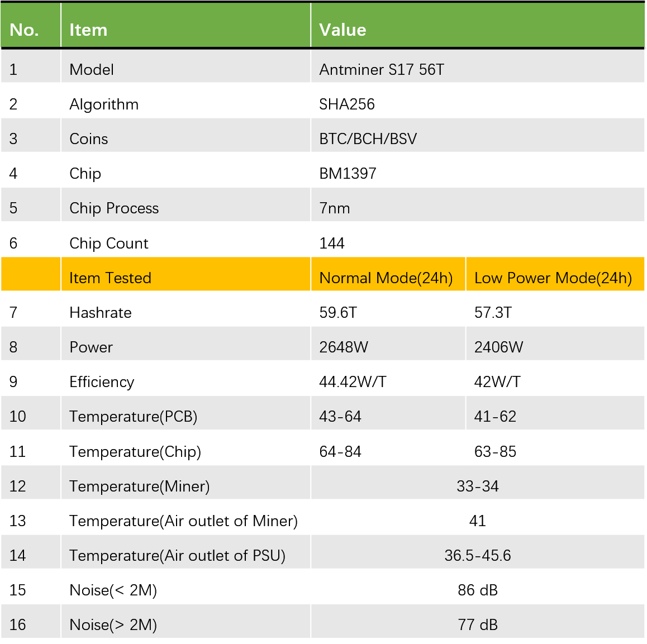Viewport: 647px width, 644px height.
Task: Select the '36.5-45.6' PSU outlet value
Action: point(478,556)
